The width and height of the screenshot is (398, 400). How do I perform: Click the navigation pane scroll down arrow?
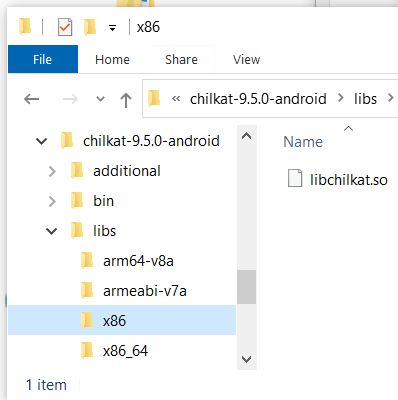pyautogui.click(x=246, y=359)
